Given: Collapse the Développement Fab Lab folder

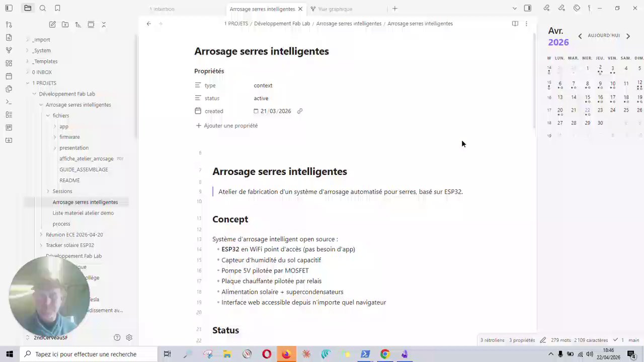Looking at the screenshot, I should pyautogui.click(x=66, y=94).
